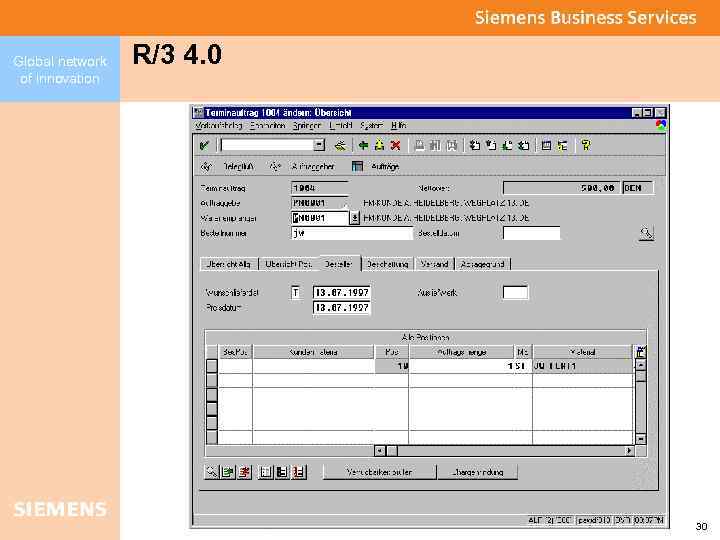Click the Save icon in toolbar
The width and height of the screenshot is (720, 540).
[x=340, y=146]
